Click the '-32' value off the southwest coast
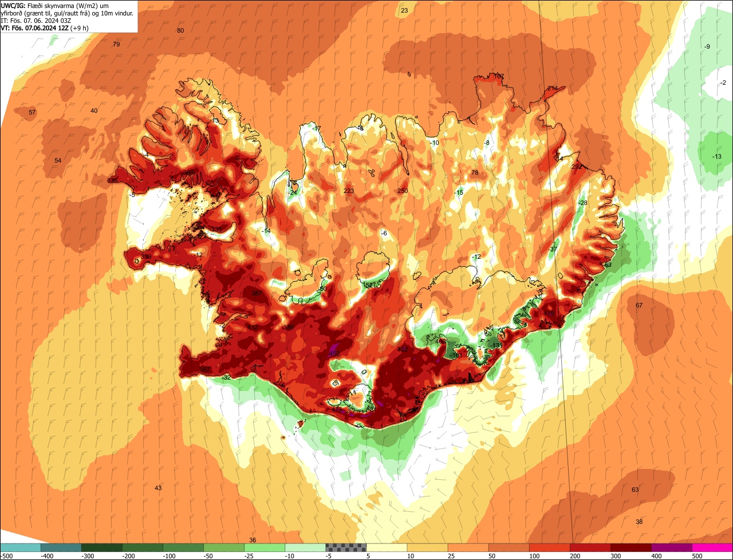Viewport: 733px width, 560px height. [x=226, y=377]
